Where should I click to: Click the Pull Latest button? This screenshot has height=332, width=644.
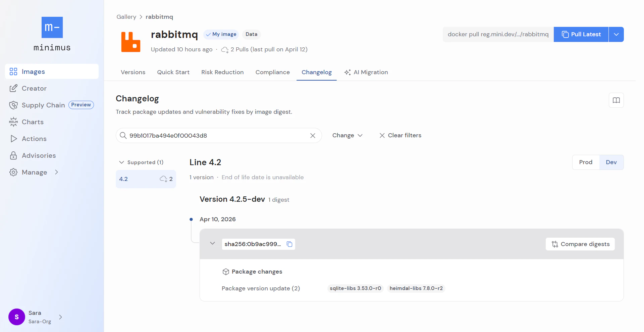tap(581, 34)
